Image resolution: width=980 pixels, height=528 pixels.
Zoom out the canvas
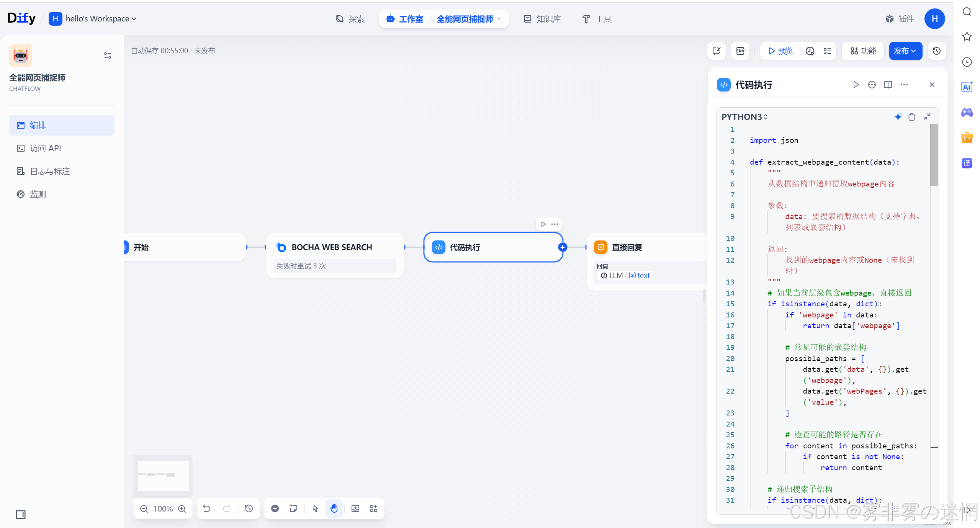[144, 508]
